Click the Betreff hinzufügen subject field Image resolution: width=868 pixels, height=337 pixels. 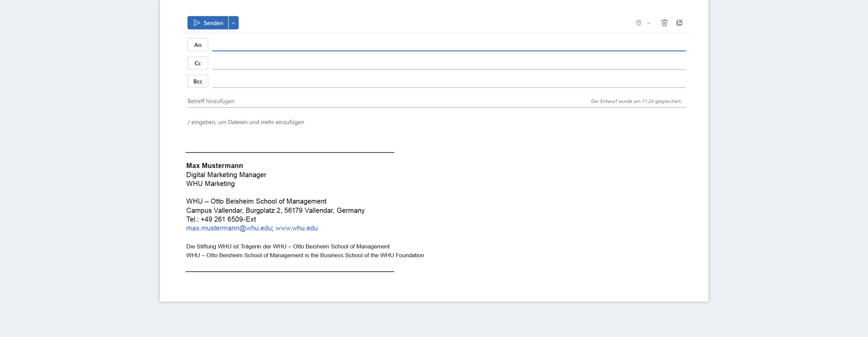click(211, 101)
